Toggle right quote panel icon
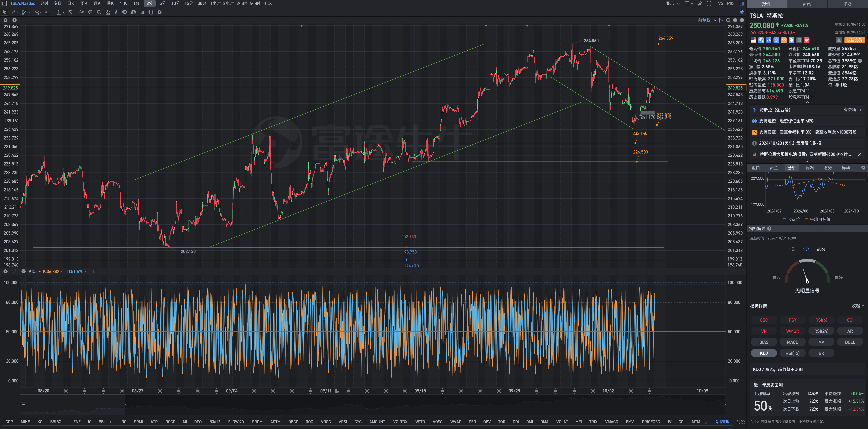This screenshot has height=429, width=868. click(x=742, y=3)
